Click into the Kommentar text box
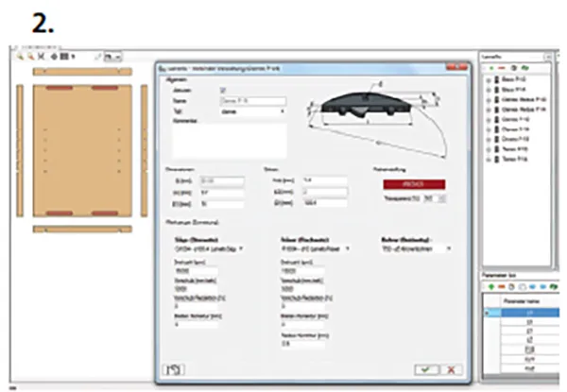This screenshot has width=567, height=392. pos(227,138)
